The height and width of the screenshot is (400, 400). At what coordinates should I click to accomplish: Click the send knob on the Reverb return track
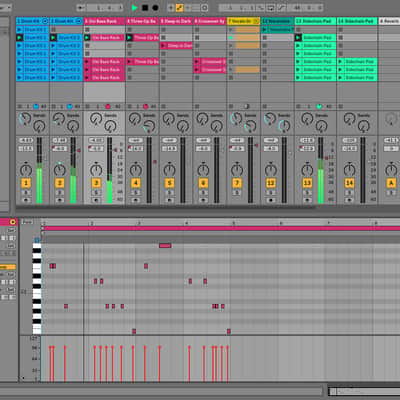[391, 119]
